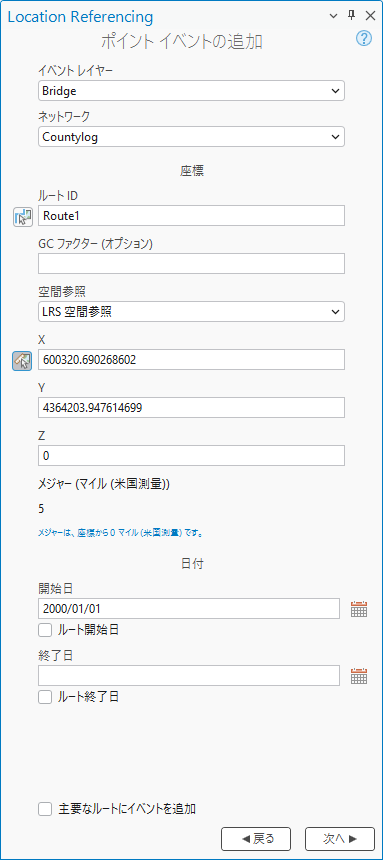383x860 pixels.
Task: Expand the ネットワーク Countylog dropdown
Action: pyautogui.click(x=192, y=137)
